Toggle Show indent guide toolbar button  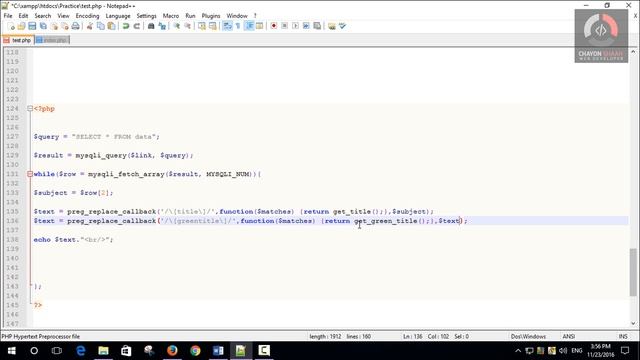coord(249,26)
